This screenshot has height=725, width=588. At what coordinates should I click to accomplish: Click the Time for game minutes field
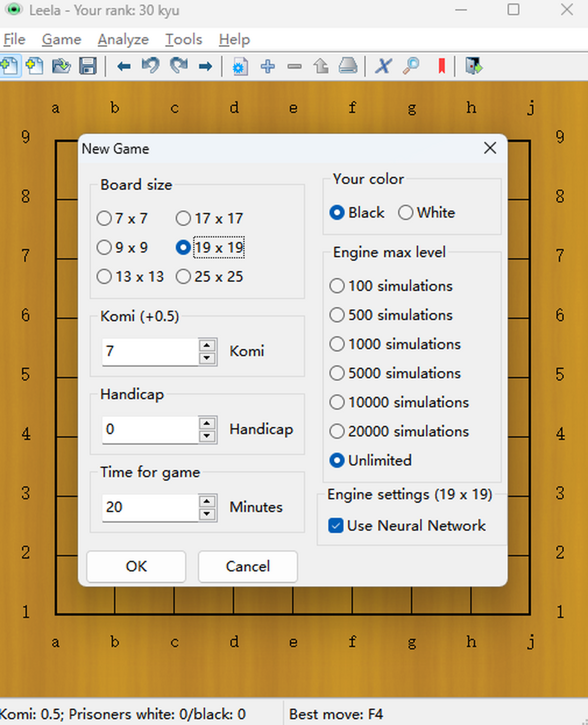[150, 507]
